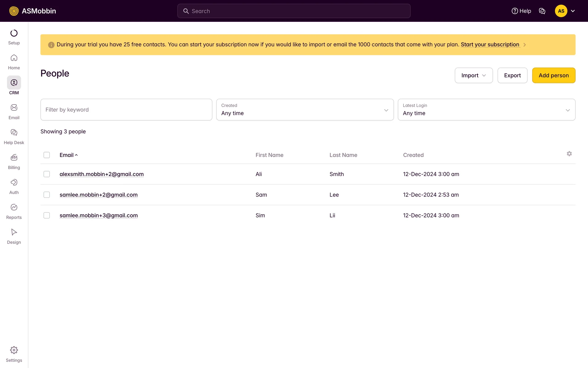
Task: Expand the Latest Login filter dropdown
Action: coord(486,110)
